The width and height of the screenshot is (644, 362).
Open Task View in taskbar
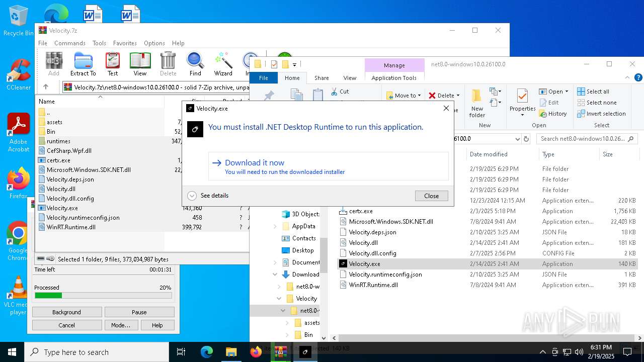181,352
